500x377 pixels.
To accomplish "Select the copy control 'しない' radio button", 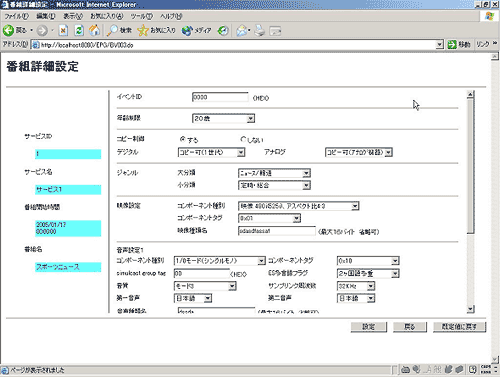I will point(243,139).
